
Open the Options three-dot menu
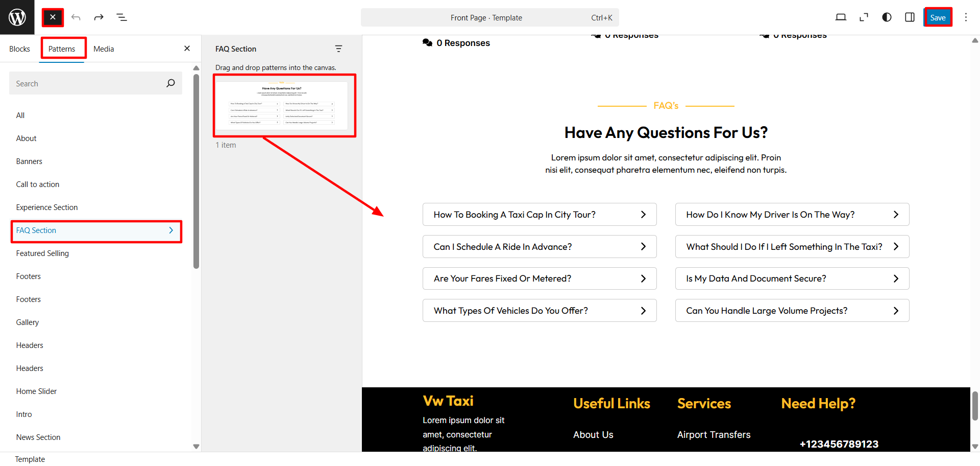(x=966, y=17)
